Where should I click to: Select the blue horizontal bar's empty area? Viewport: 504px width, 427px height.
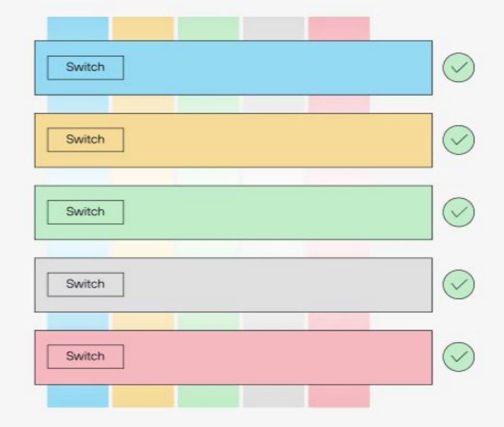pos(277,68)
